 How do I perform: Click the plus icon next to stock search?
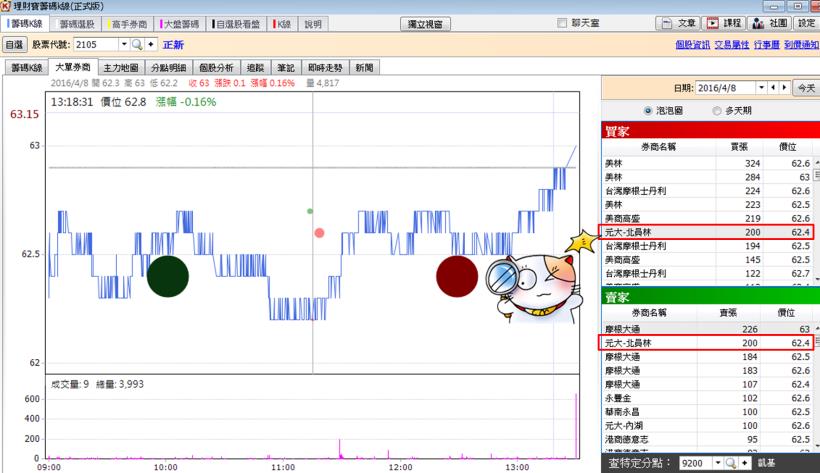[151, 45]
